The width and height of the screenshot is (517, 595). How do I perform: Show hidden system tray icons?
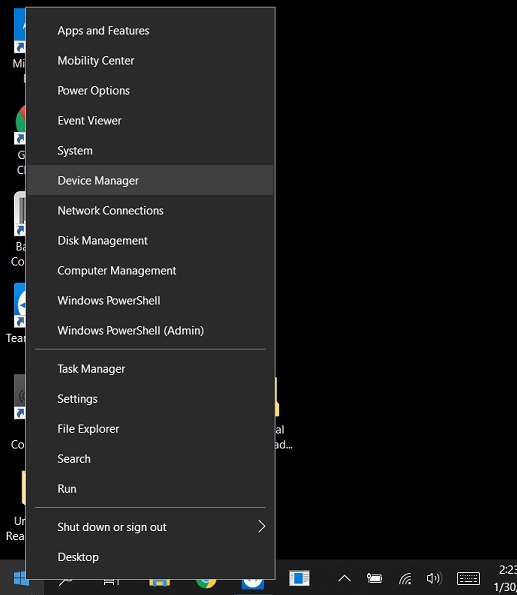(x=344, y=579)
